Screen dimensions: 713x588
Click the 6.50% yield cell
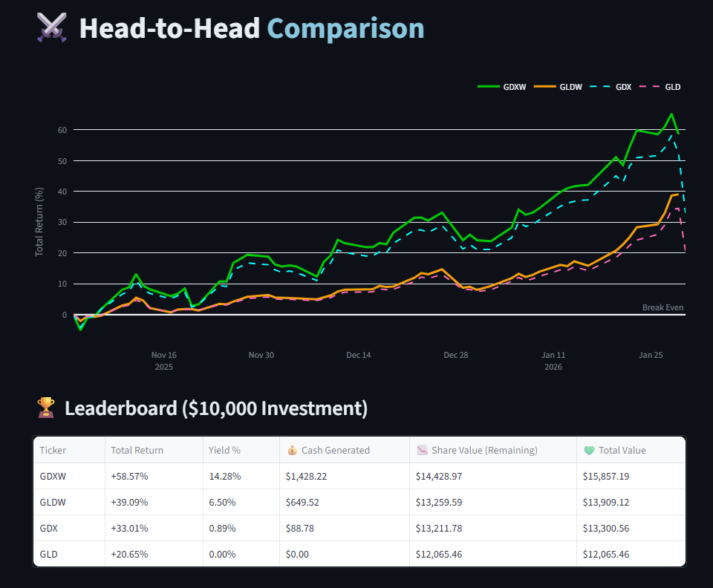241,502
